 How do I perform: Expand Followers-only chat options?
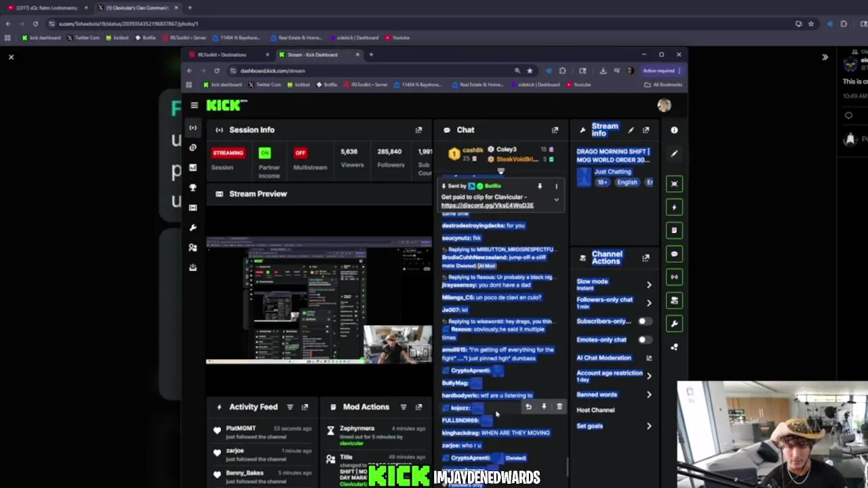(x=649, y=303)
